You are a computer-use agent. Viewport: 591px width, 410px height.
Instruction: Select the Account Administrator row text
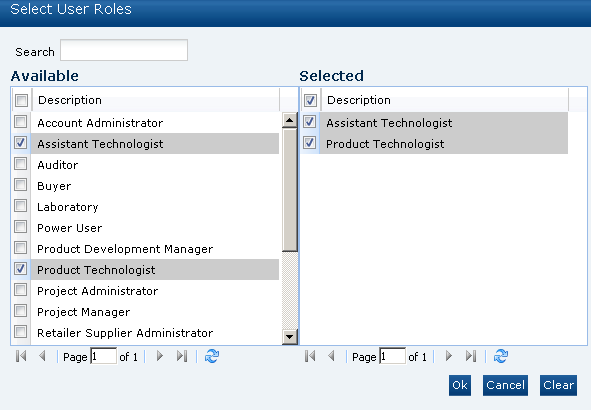[100, 123]
